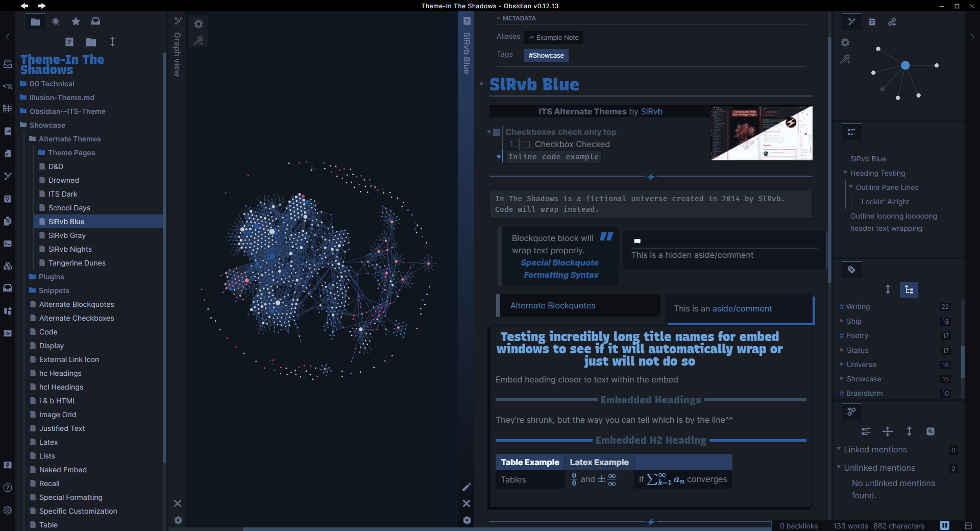Click backlinks show search filter icon
This screenshot has width=980, height=531.
pos(930,431)
